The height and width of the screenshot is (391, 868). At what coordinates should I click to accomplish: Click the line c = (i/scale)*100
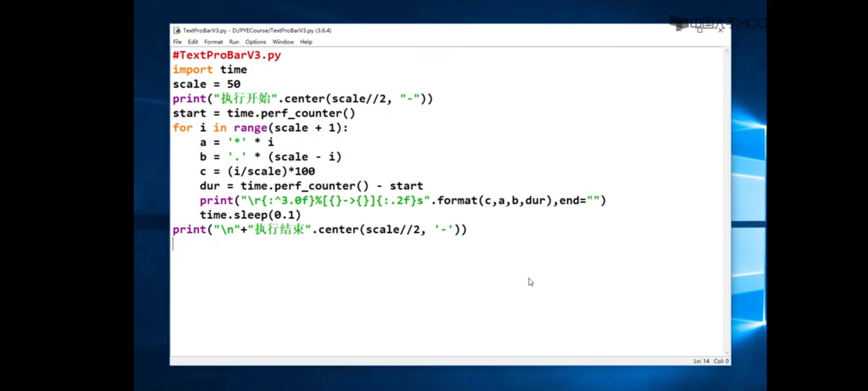(x=257, y=171)
